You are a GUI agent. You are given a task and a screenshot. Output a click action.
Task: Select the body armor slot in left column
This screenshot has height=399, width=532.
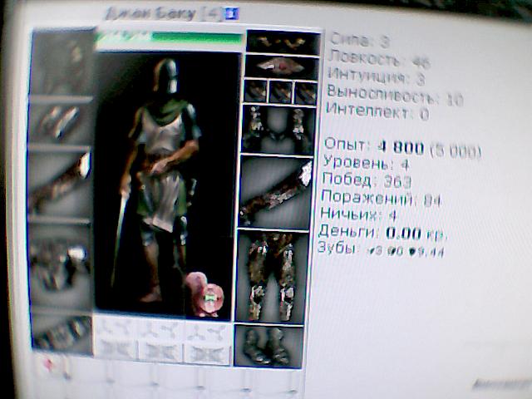tap(61, 266)
